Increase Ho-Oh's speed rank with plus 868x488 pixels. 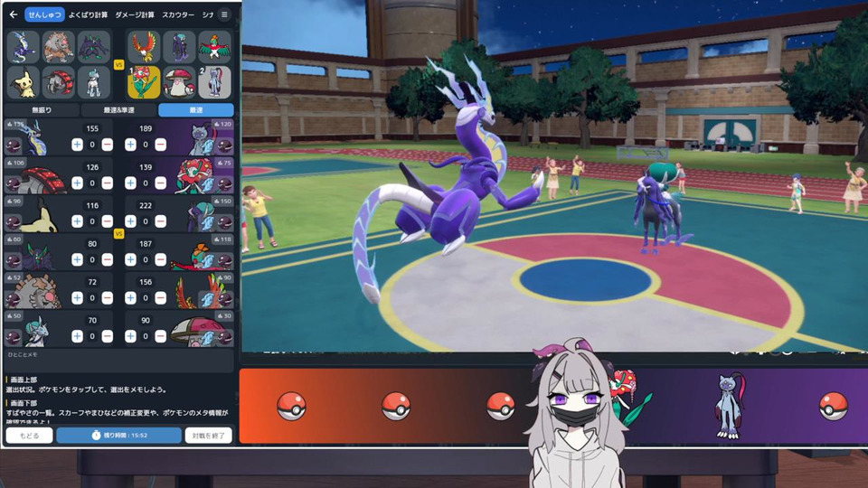point(130,297)
